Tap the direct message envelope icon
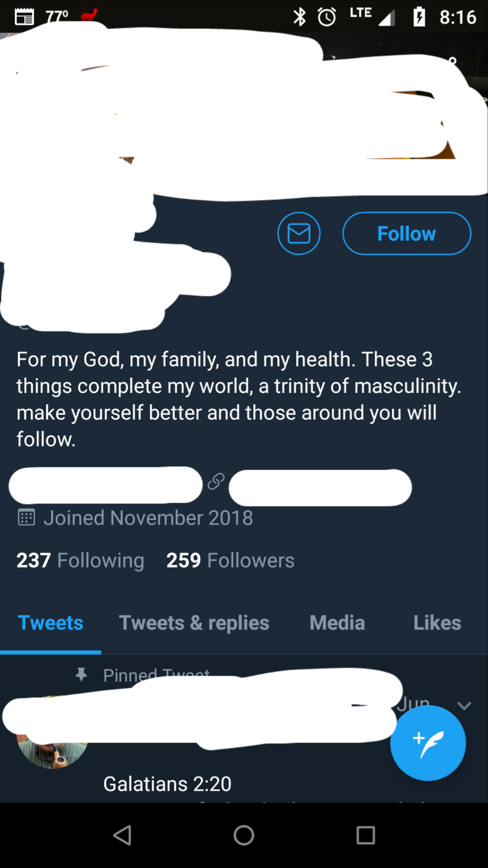This screenshot has width=488, height=868. 299,234
